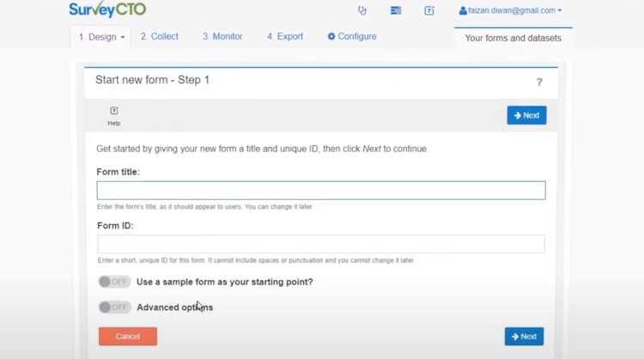Expand the 1. Design dropdown tab
The image size is (644, 359).
pos(101,37)
